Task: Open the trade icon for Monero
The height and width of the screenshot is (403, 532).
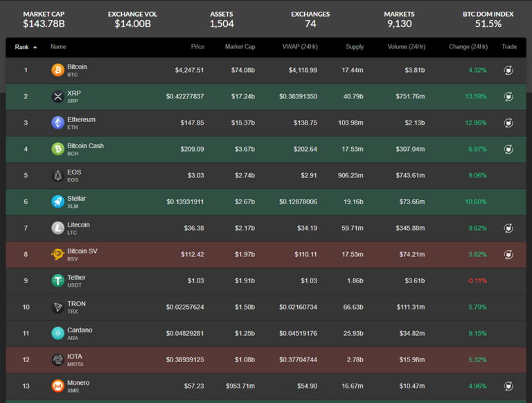Action: tap(508, 386)
